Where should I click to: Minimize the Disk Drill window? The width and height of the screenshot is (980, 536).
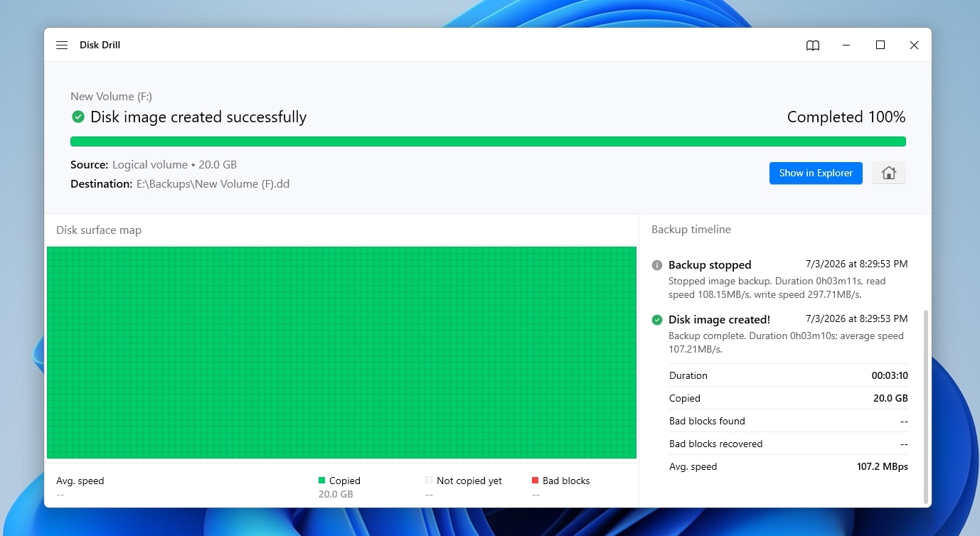point(846,45)
